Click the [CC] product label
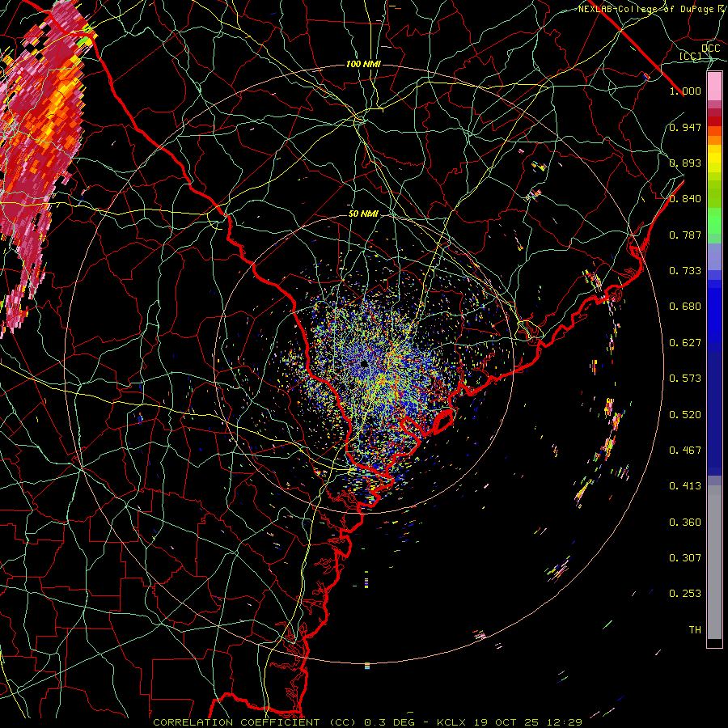Screen dimensions: 728x728 [690, 56]
